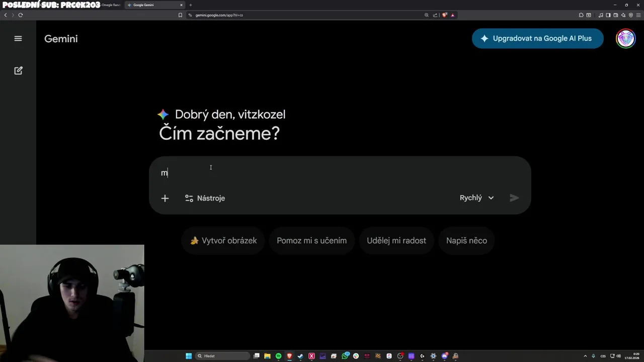Open the Nástroje tools menu
This screenshot has height=362, width=644.
(205, 198)
